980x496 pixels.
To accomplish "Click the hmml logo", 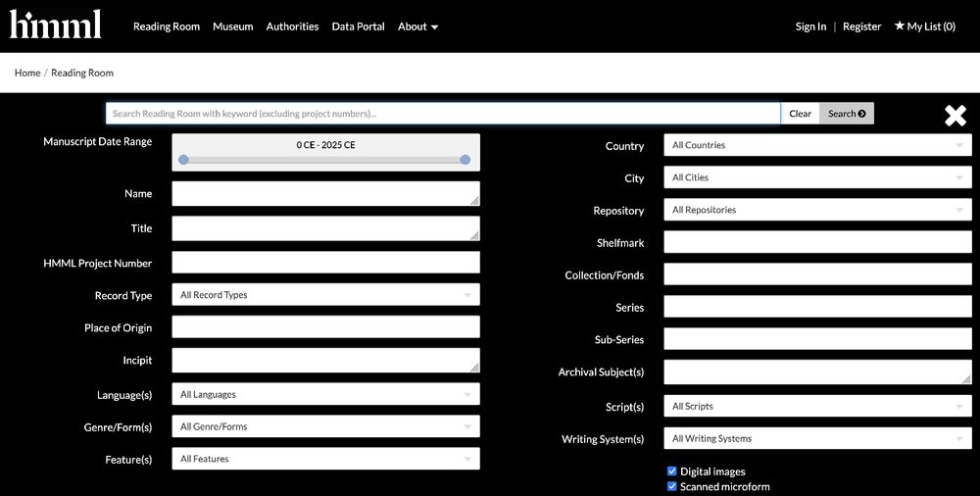I will (55, 25).
